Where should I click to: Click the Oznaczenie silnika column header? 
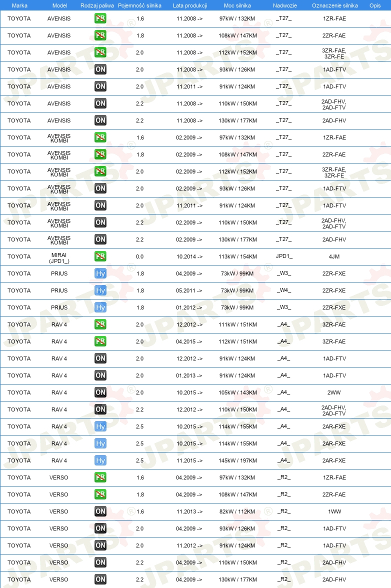point(335,5)
